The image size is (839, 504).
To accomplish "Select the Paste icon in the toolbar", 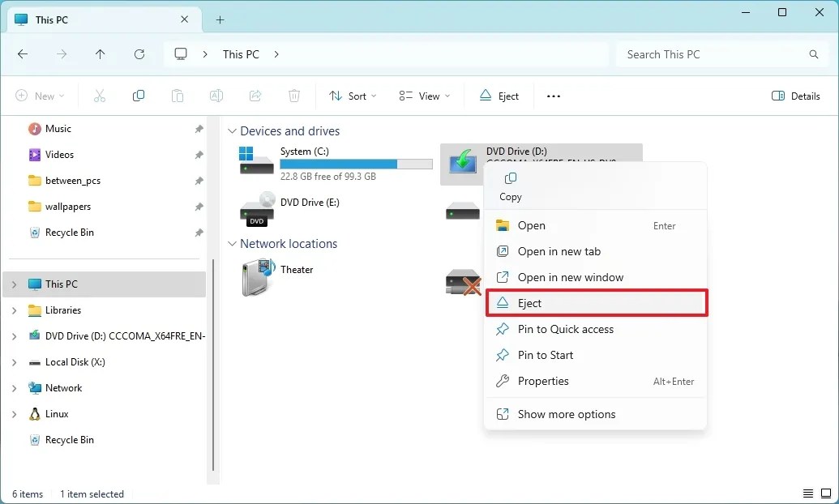I will click(177, 96).
